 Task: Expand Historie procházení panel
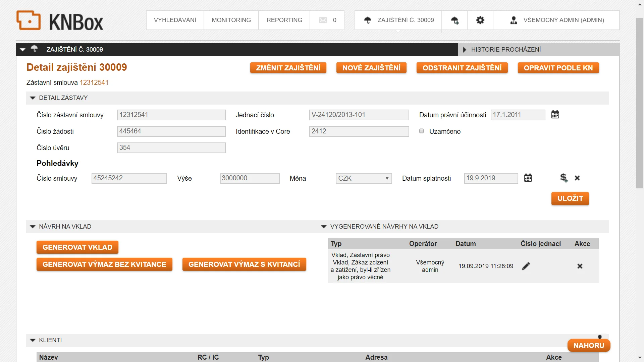465,50
